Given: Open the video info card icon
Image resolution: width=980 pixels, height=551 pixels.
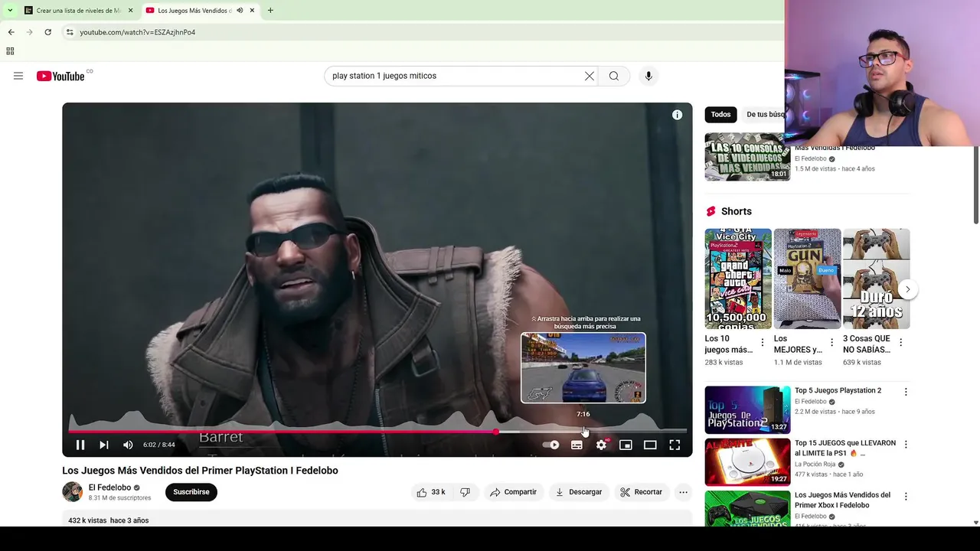Looking at the screenshot, I should click(x=677, y=115).
